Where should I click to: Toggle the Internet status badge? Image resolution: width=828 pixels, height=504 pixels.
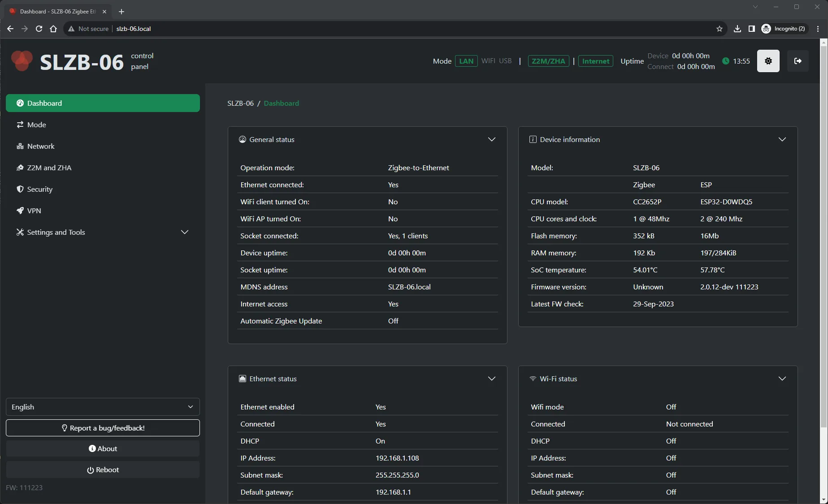[595, 61]
